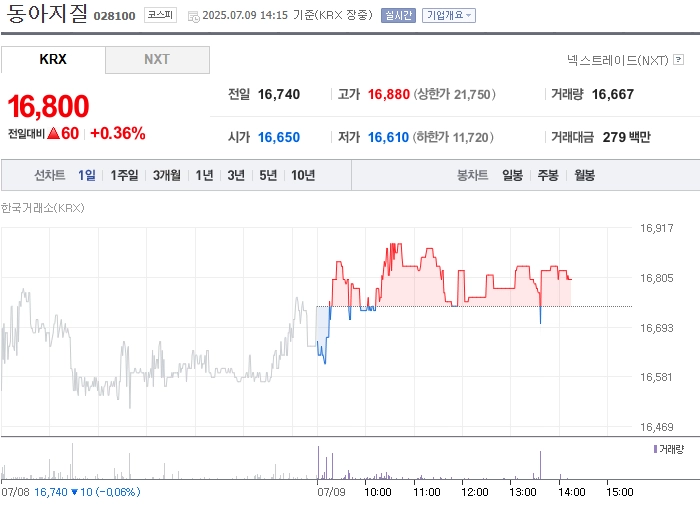Click the trading value 279 백만
Viewport: 700px width, 515px height.
pyautogui.click(x=626, y=137)
